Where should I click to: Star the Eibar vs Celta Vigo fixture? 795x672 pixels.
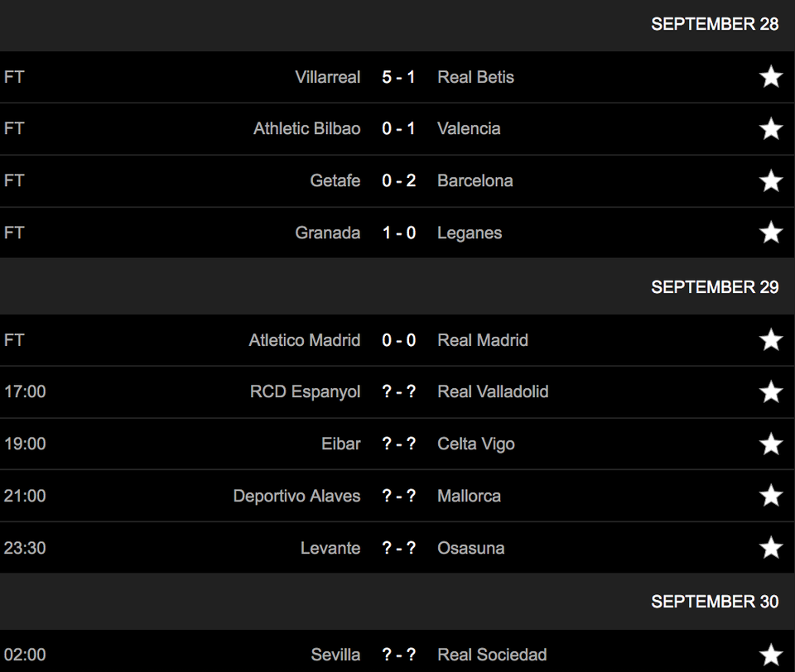[x=771, y=444]
